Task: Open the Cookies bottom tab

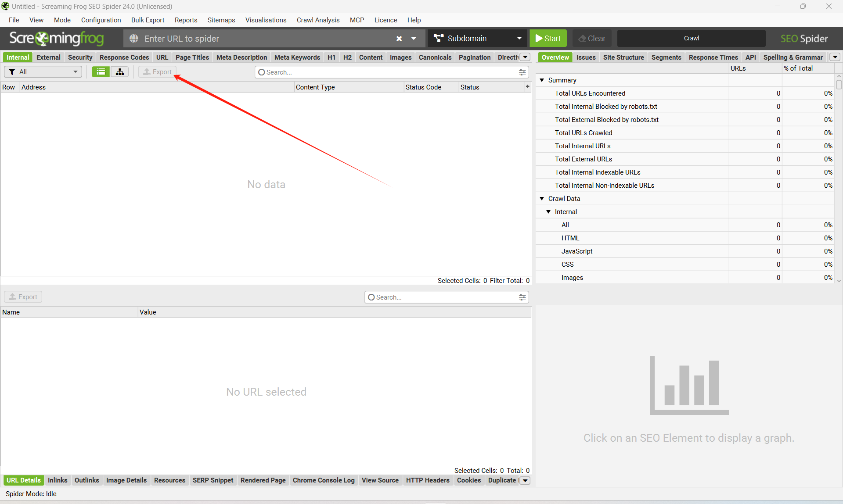Action: pos(469,480)
